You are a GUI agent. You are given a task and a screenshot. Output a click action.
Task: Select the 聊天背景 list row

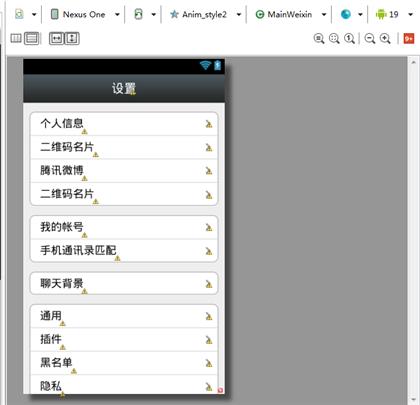pos(124,283)
